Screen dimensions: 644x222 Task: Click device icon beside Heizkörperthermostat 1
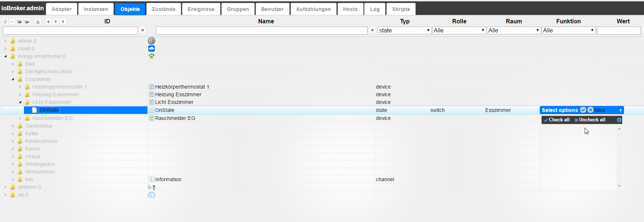pos(152,87)
